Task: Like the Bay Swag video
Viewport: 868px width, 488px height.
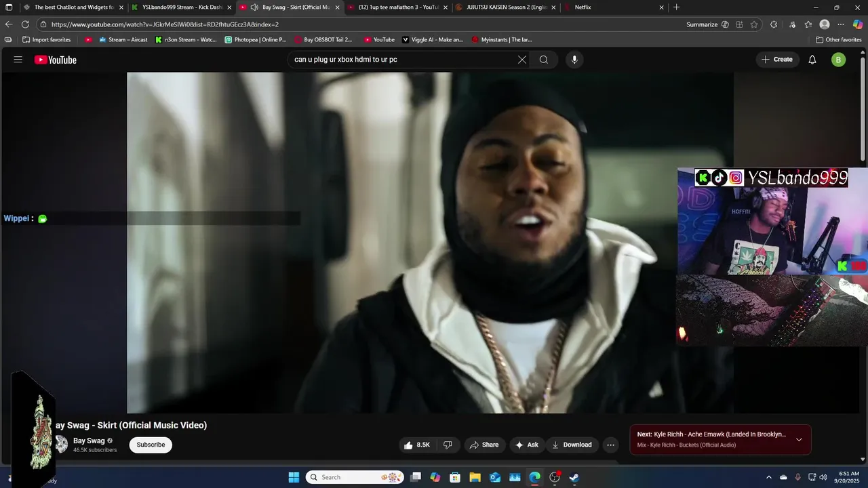Action: [x=417, y=445]
